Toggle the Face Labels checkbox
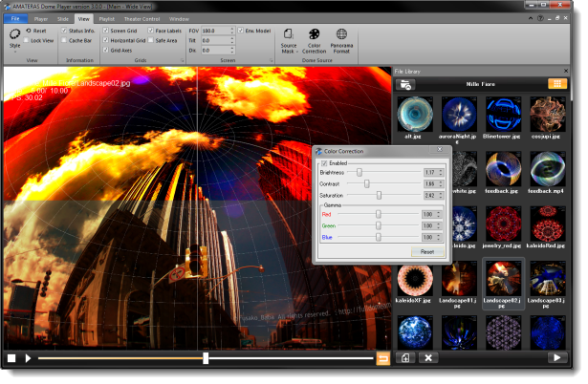Image resolution: width=588 pixels, height=384 pixels. point(151,31)
